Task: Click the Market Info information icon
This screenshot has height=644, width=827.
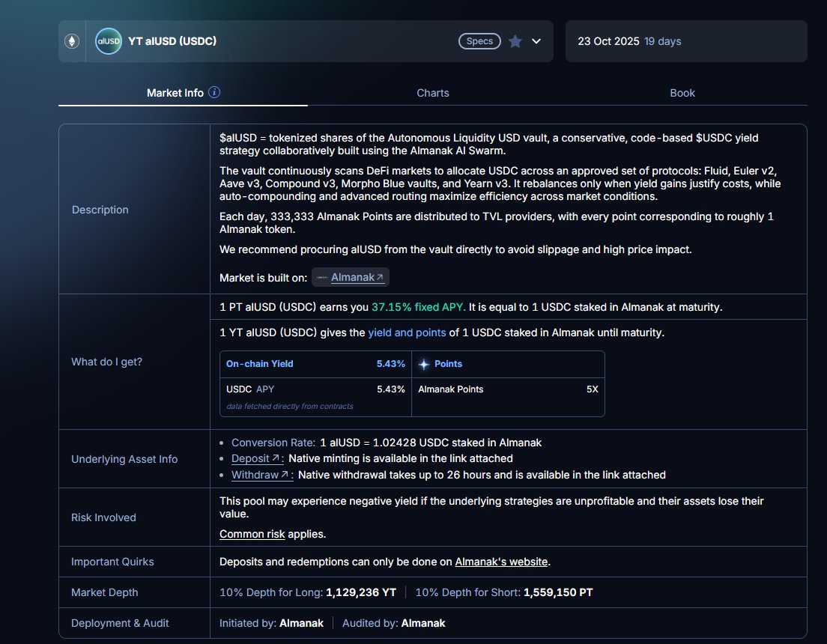Action: pos(214,93)
